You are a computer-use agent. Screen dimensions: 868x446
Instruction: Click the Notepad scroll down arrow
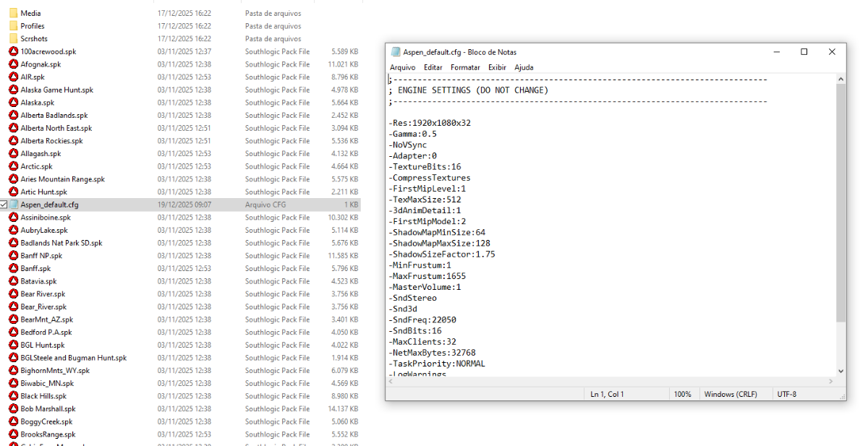pos(841,371)
